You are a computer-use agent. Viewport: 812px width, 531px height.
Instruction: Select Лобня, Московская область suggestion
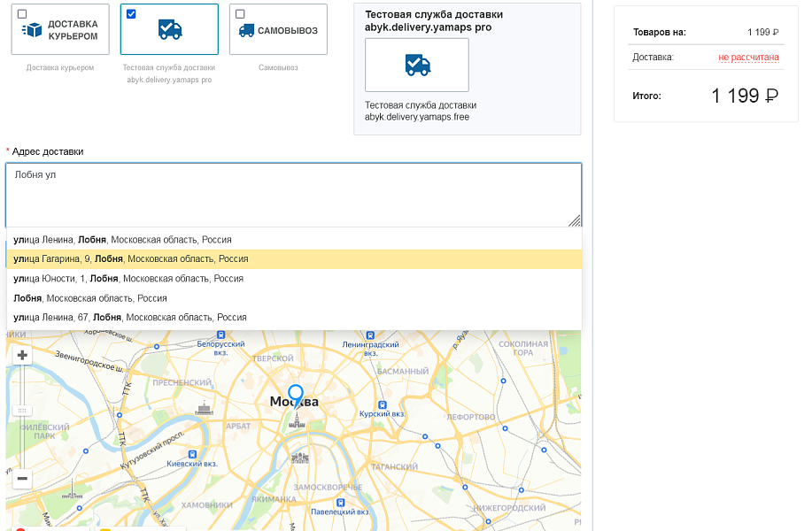coord(90,298)
